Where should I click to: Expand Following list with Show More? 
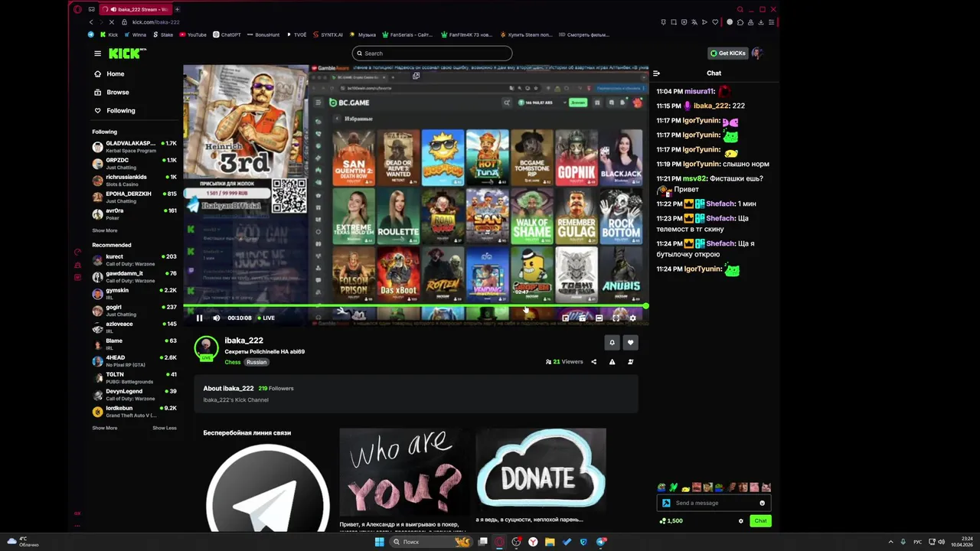[x=105, y=230]
